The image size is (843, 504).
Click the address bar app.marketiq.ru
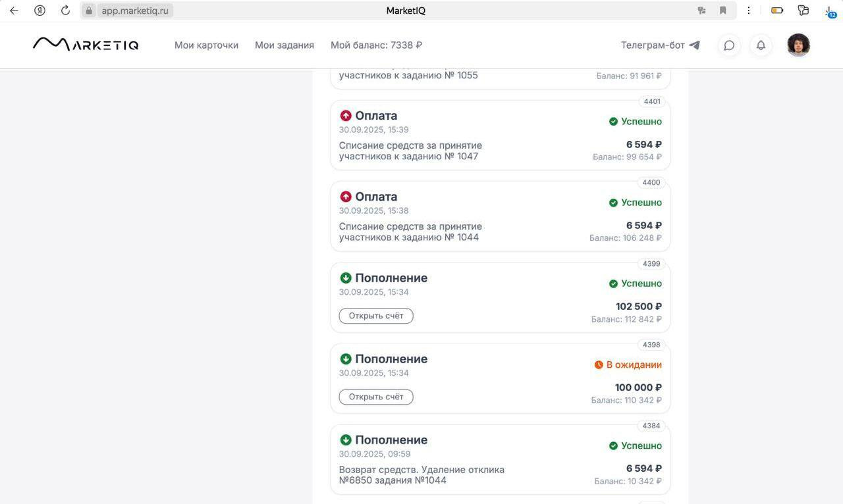[x=134, y=11]
